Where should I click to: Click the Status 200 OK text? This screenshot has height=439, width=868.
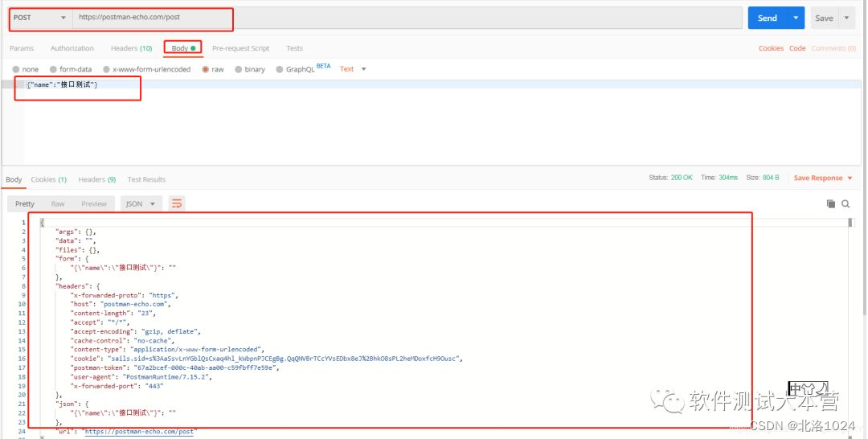(x=670, y=178)
